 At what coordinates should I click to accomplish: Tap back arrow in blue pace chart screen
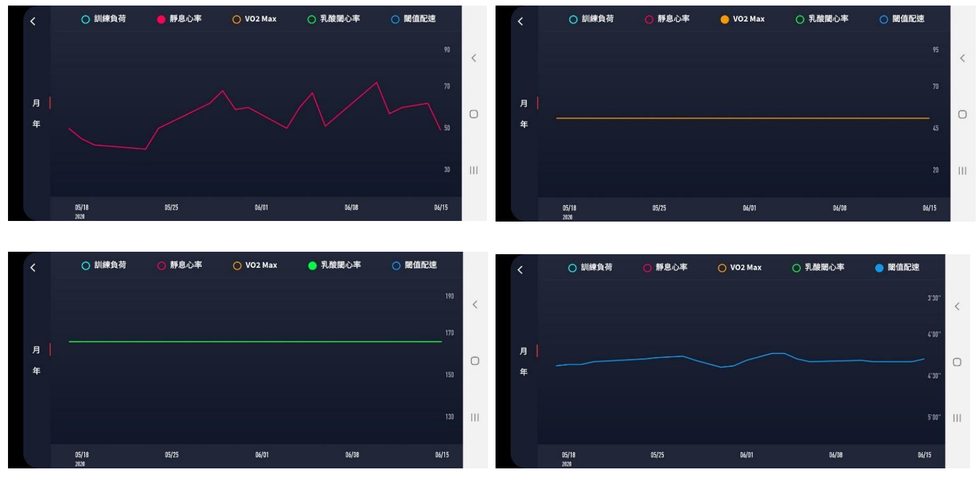(520, 270)
